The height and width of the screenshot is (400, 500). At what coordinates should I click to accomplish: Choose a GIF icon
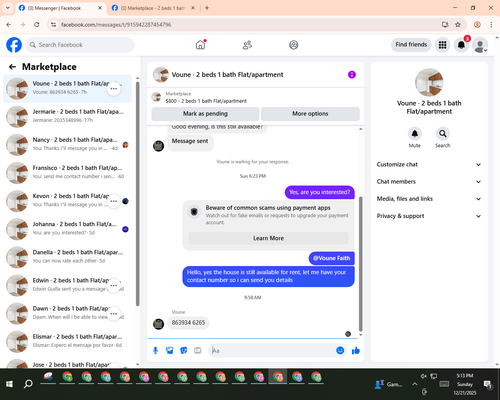tap(198, 350)
